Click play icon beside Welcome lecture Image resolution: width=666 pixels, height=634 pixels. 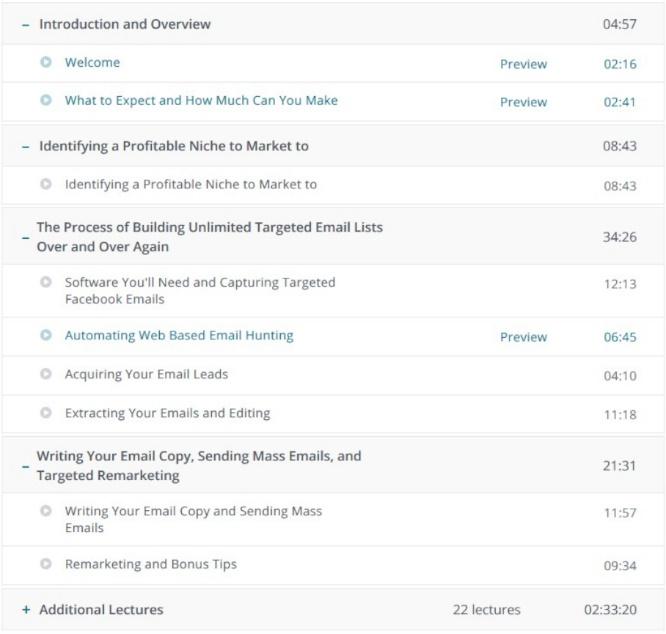pos(46,62)
